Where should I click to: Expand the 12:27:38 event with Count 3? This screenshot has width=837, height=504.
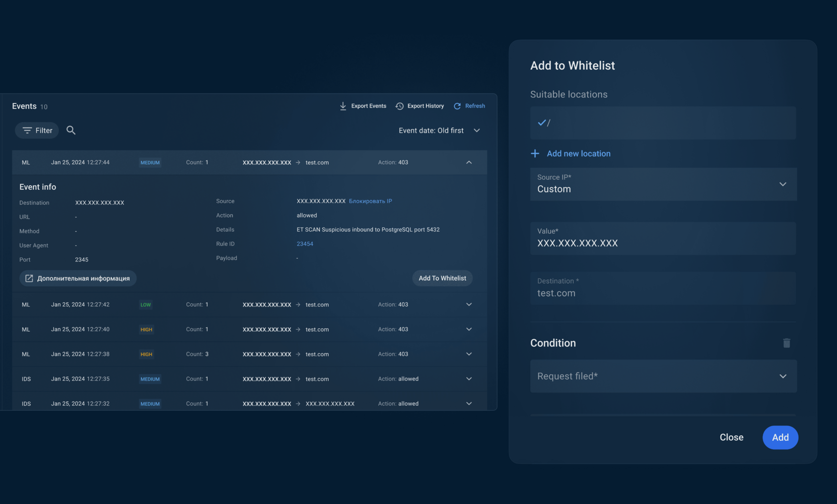click(469, 354)
